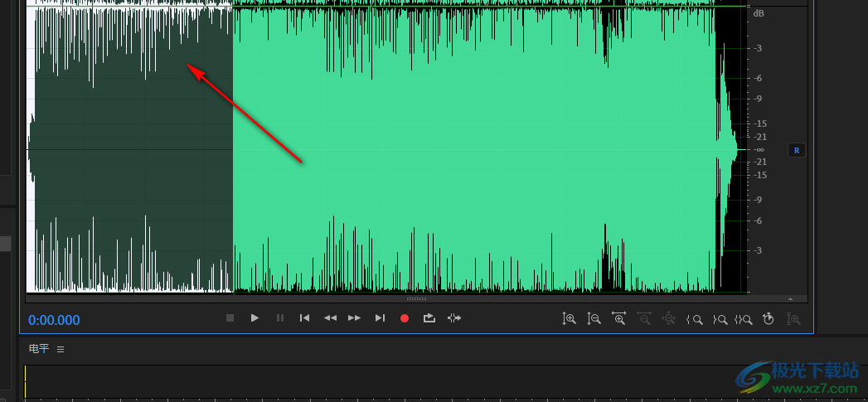This screenshot has width=868, height=402.
Task: Move playhead to next marker button
Action: coord(380,317)
